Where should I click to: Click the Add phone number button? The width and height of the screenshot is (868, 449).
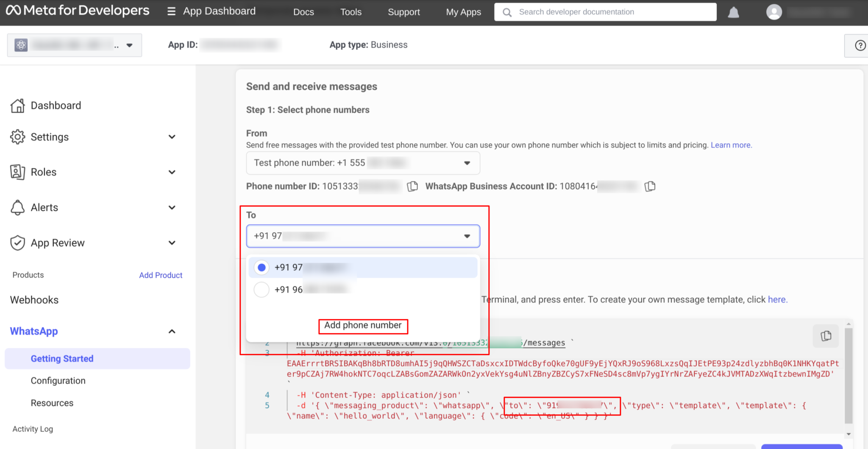(363, 326)
